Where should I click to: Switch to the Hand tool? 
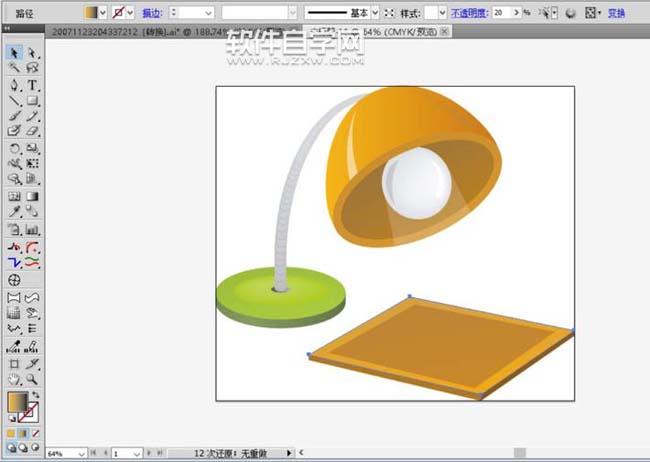15,379
